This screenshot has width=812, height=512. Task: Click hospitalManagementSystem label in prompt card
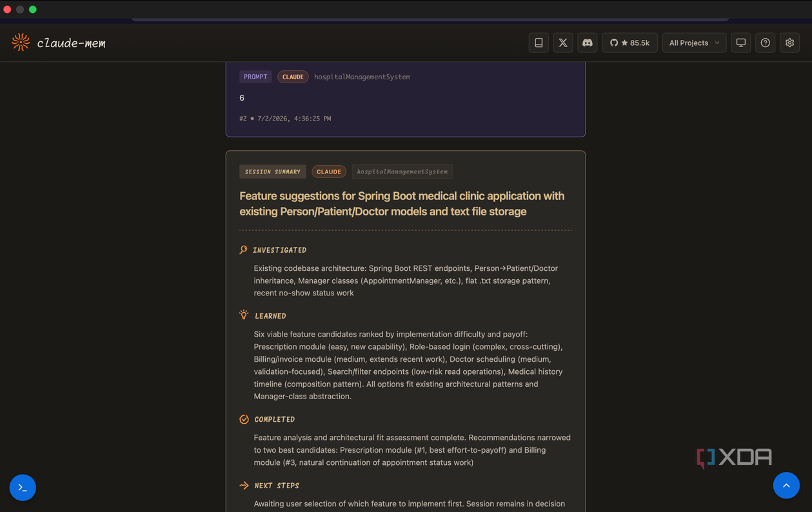pyautogui.click(x=362, y=77)
